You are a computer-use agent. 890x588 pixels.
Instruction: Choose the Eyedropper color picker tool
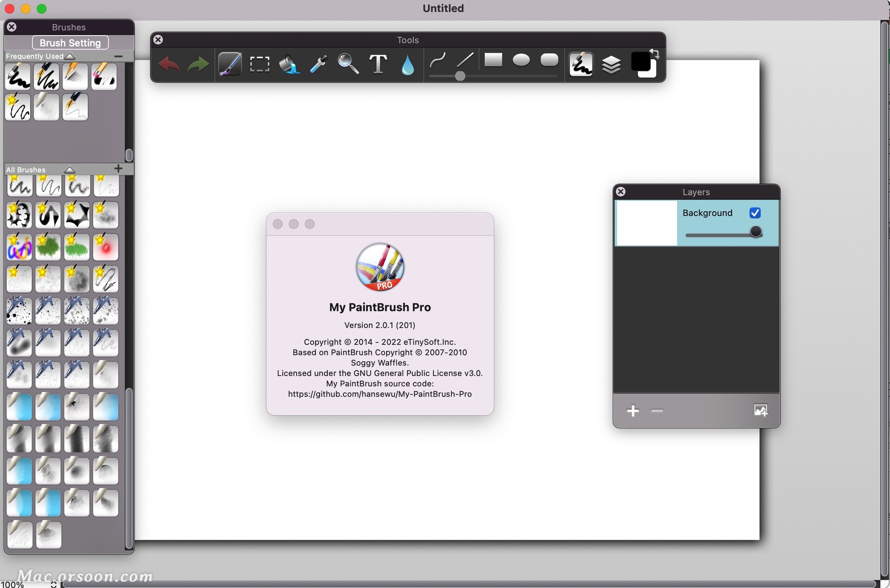click(x=318, y=64)
